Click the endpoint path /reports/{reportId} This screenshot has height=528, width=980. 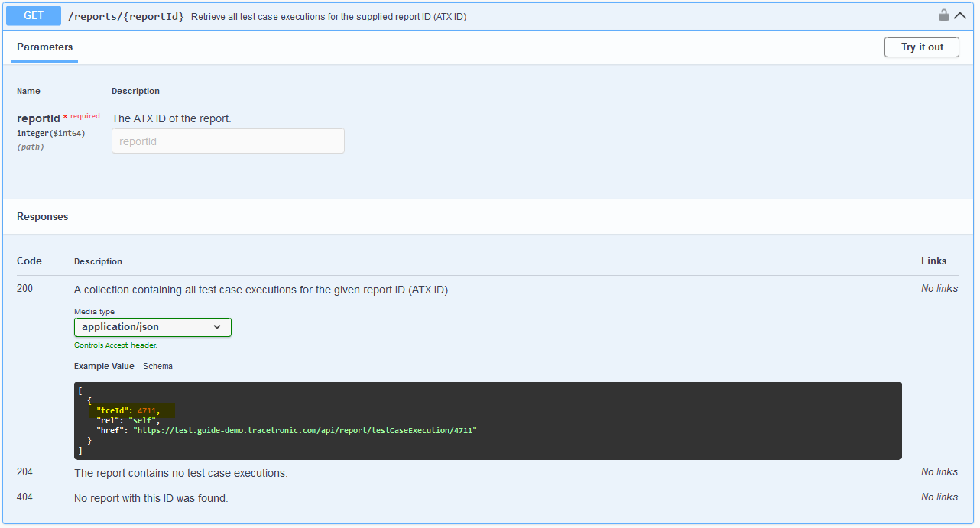click(x=127, y=15)
